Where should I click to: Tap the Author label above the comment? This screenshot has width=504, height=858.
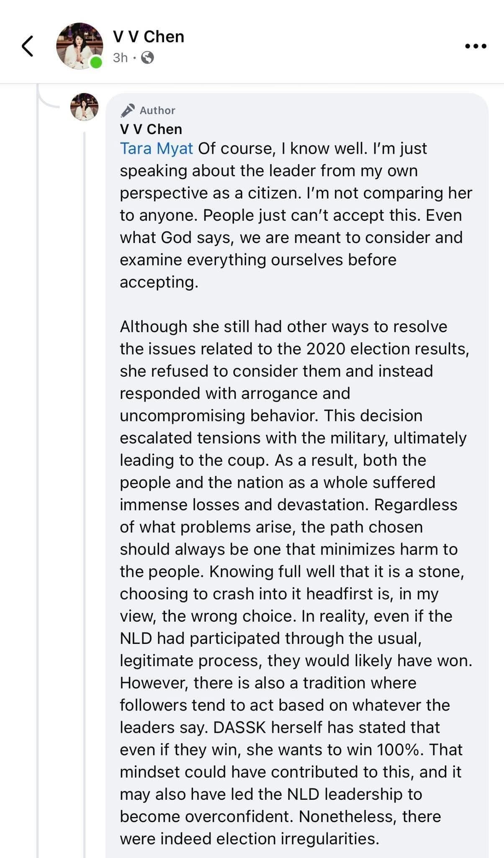coord(157,110)
